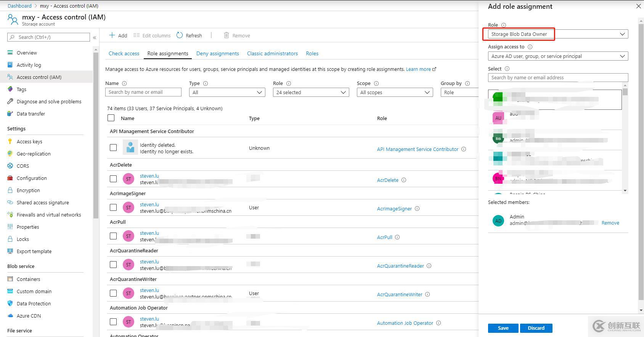Image resolution: width=644 pixels, height=337 pixels.
Task: Open the Storage Blob Data Owner role dropdown
Action: [x=558, y=34]
